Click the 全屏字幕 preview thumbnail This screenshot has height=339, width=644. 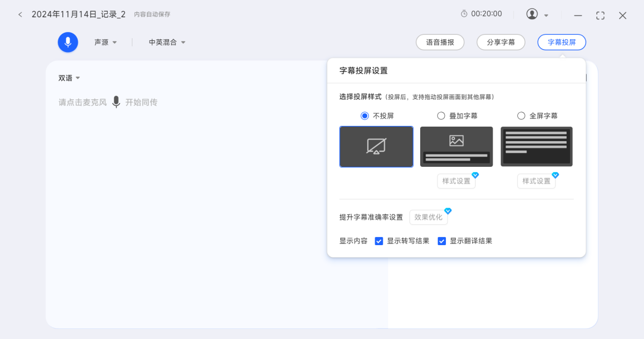[537, 146]
